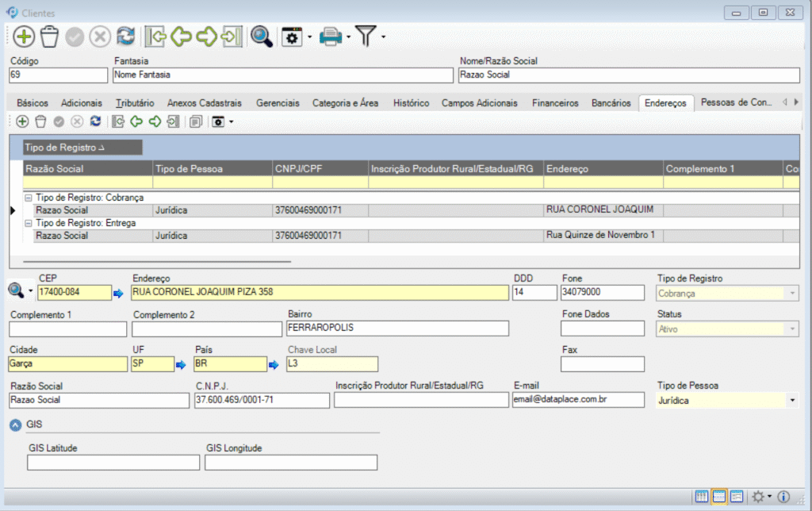Open the status bar gear settings dropdown
This screenshot has width=812, height=511.
click(x=761, y=497)
